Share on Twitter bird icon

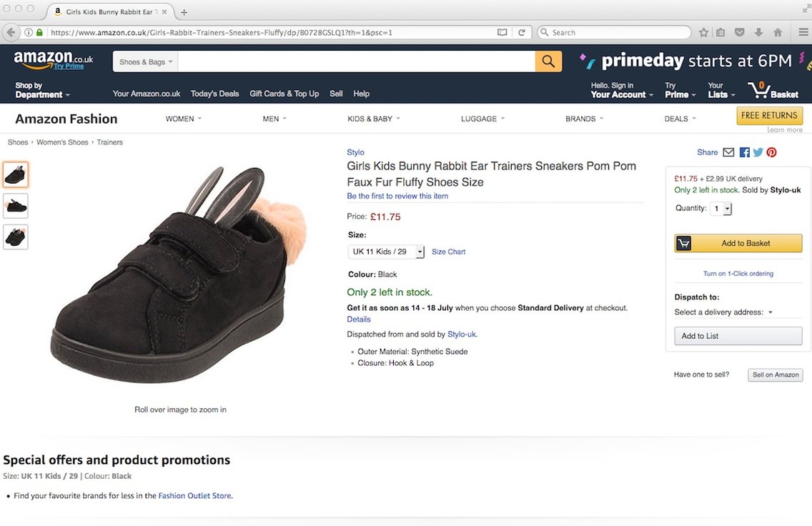coord(758,152)
